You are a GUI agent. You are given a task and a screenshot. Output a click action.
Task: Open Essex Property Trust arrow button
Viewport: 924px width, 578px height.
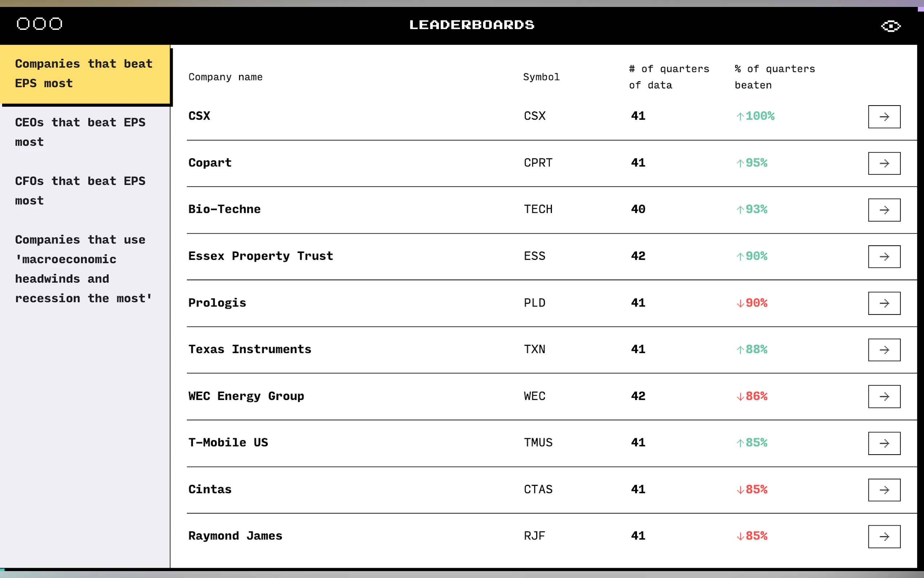(x=884, y=257)
